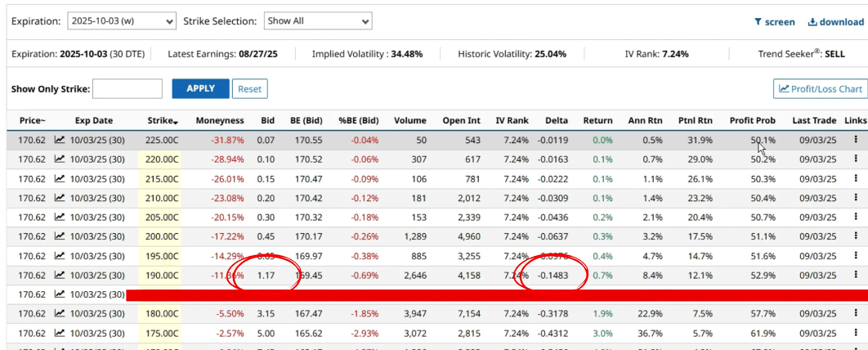Focus the Show Only Strike input

pyautogui.click(x=128, y=88)
